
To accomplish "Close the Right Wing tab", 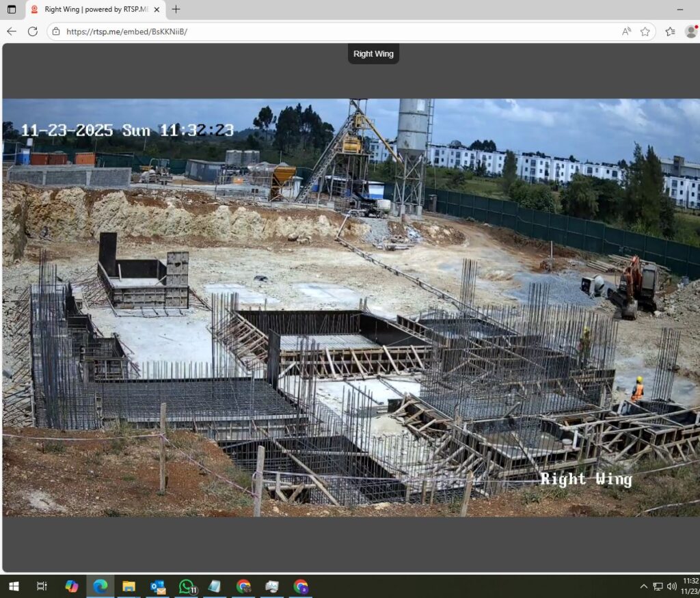I will (157, 10).
